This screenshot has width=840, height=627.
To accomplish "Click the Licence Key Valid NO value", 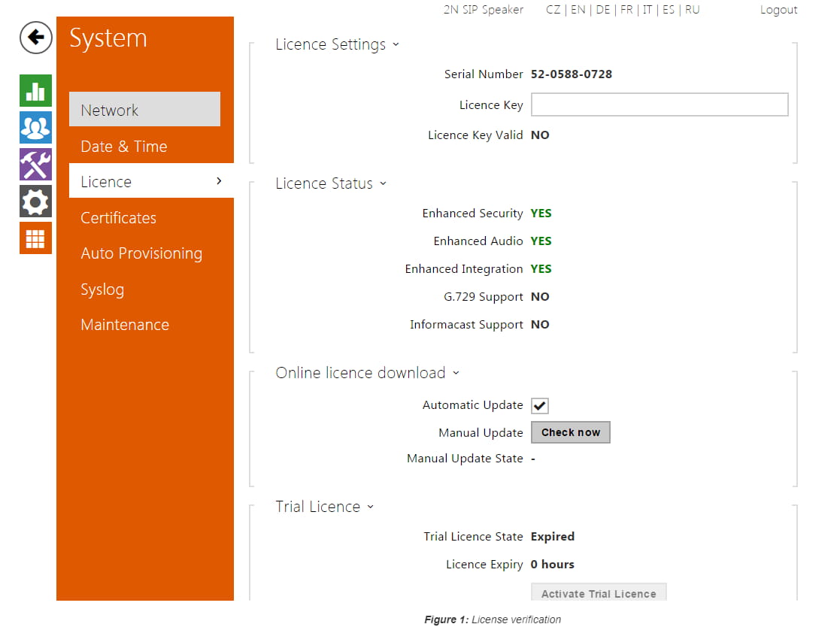I will coord(540,135).
